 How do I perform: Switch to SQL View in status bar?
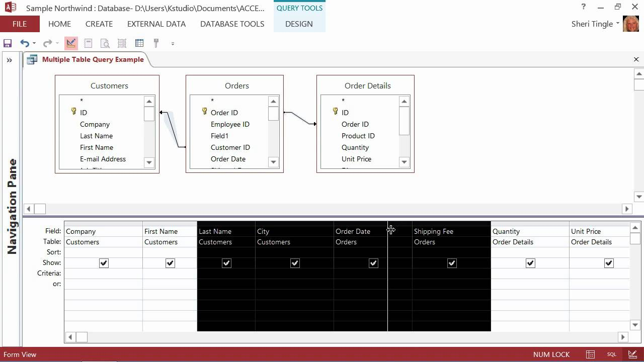[x=611, y=354]
